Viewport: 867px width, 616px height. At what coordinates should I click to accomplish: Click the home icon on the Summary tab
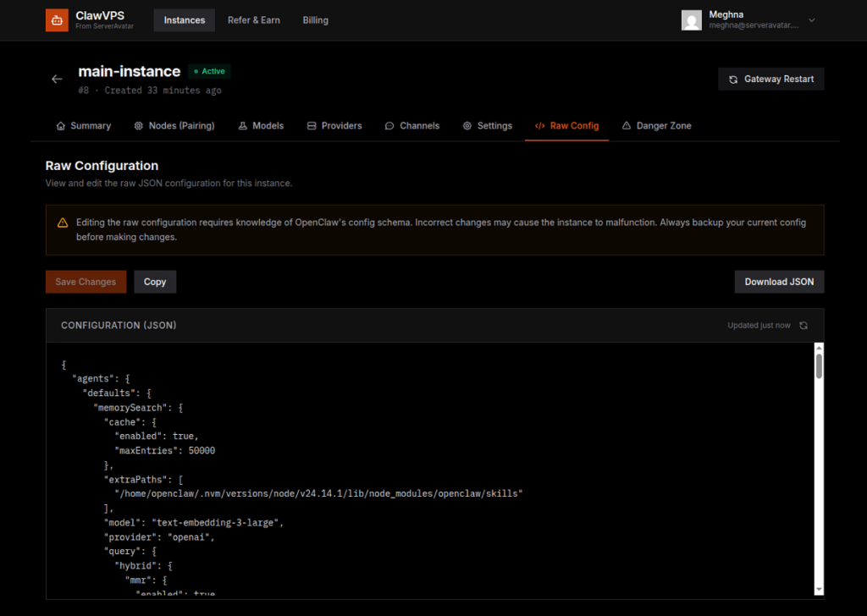[60, 125]
